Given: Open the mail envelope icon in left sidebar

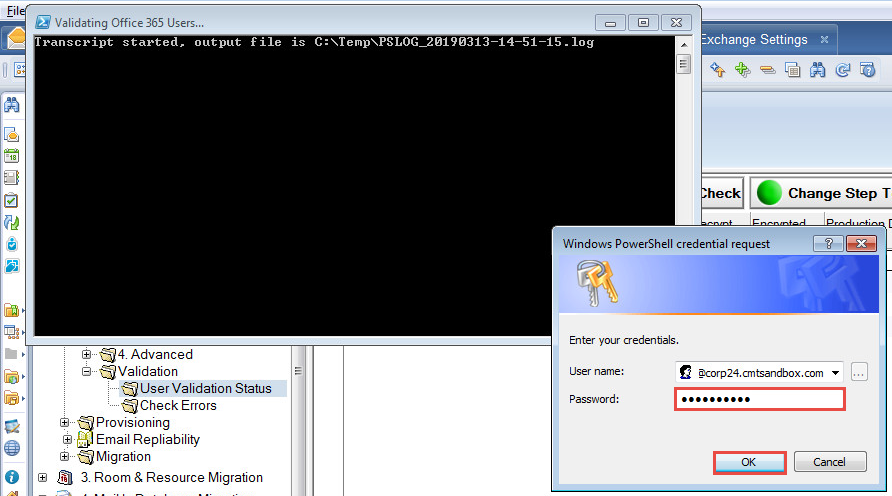Looking at the screenshot, I should [11, 135].
